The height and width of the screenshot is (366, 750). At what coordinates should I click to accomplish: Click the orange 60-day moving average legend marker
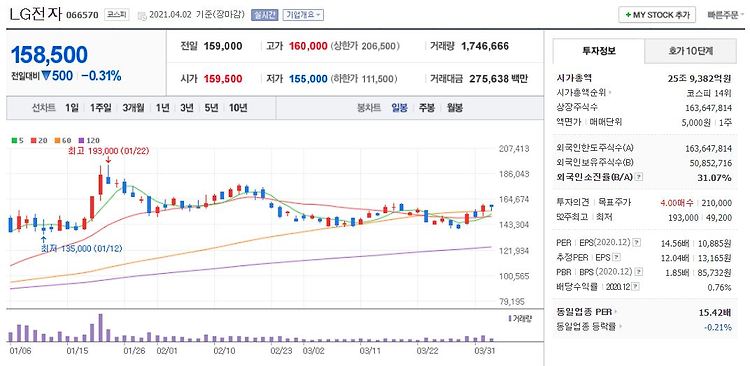(56, 141)
